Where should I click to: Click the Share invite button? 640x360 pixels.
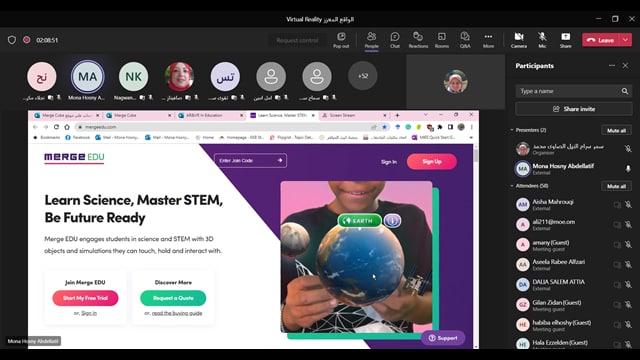click(573, 109)
